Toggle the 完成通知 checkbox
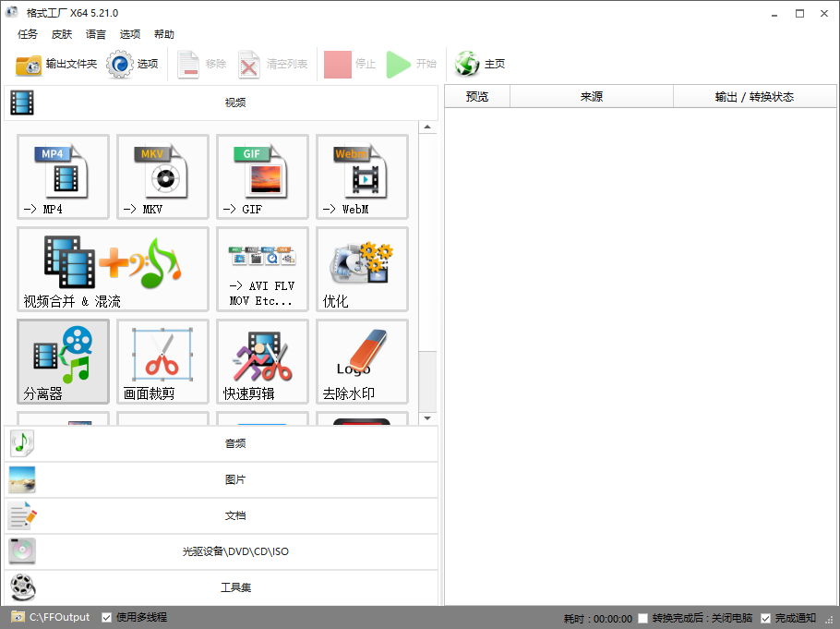840x629 pixels. [x=765, y=618]
